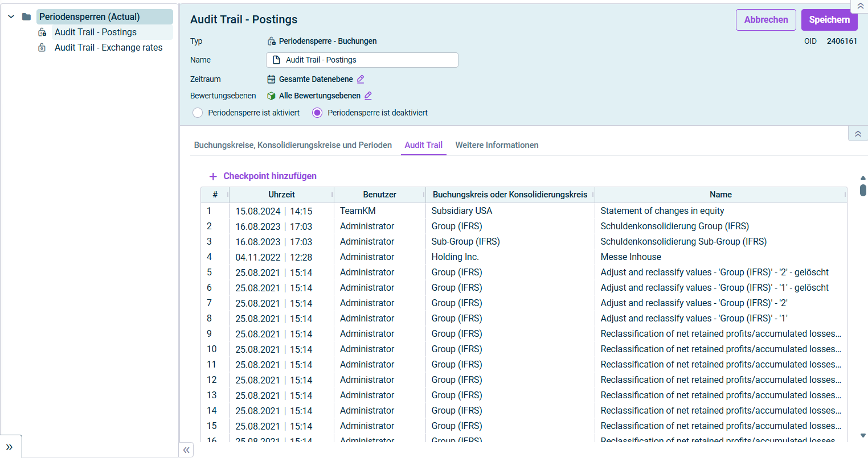Collapse the header panel using the top-right chevrons
Screen dimensions: 868x458
[861, 6]
